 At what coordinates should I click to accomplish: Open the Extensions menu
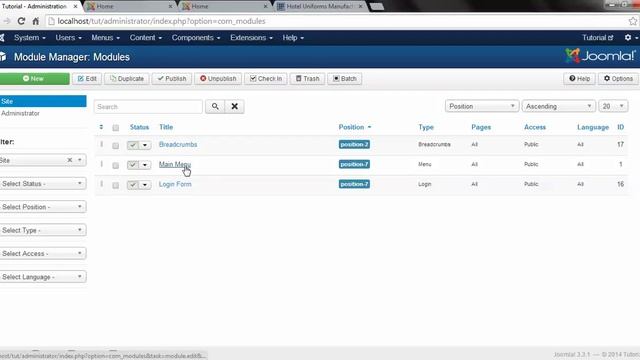pyautogui.click(x=251, y=38)
